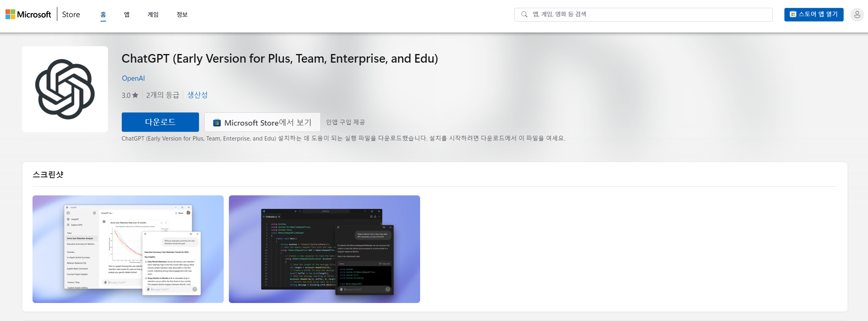868x321 pixels.
Task: Click the blue 다운로드 button
Action: (x=160, y=122)
